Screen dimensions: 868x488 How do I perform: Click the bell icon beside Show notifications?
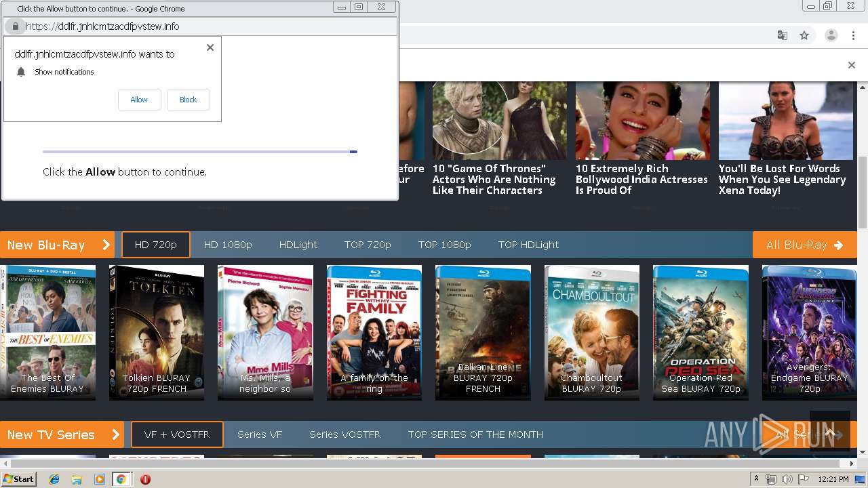21,72
